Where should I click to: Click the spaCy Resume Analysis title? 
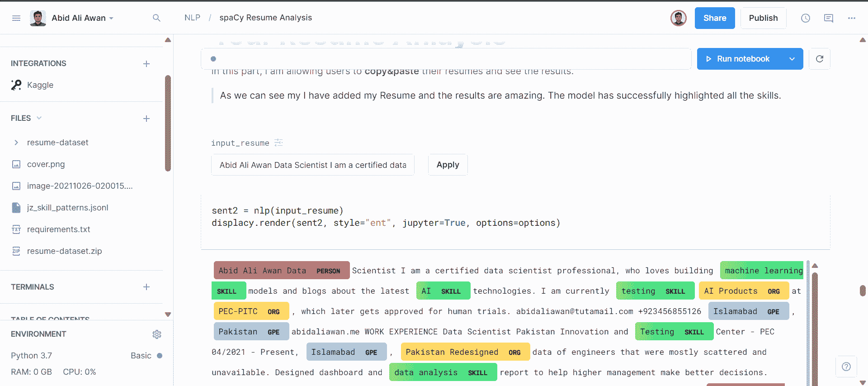pos(265,18)
